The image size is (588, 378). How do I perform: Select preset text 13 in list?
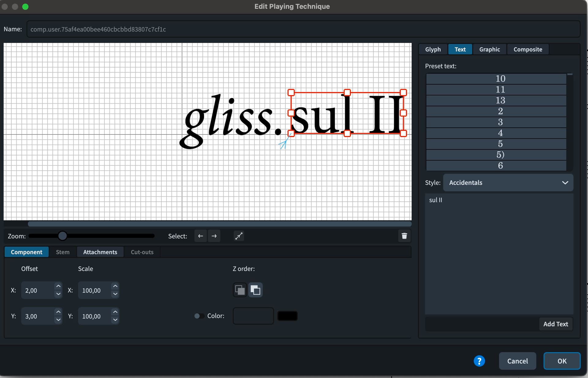click(x=500, y=100)
